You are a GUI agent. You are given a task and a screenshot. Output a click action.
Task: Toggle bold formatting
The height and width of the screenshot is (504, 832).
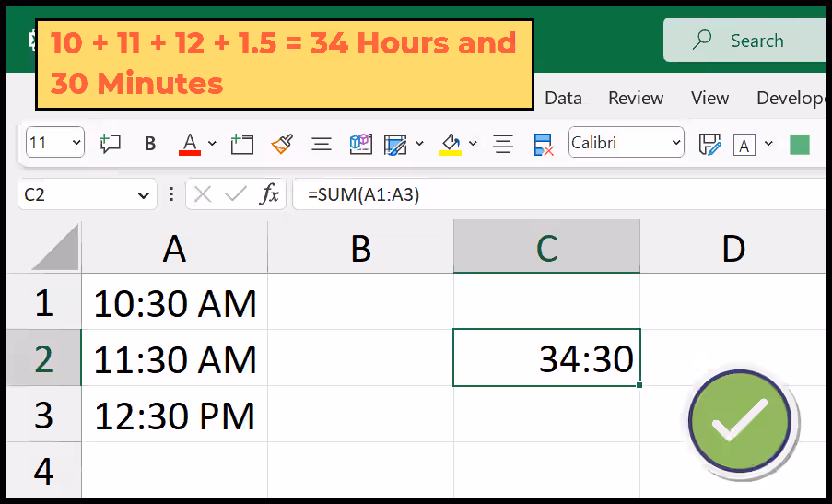(x=150, y=143)
